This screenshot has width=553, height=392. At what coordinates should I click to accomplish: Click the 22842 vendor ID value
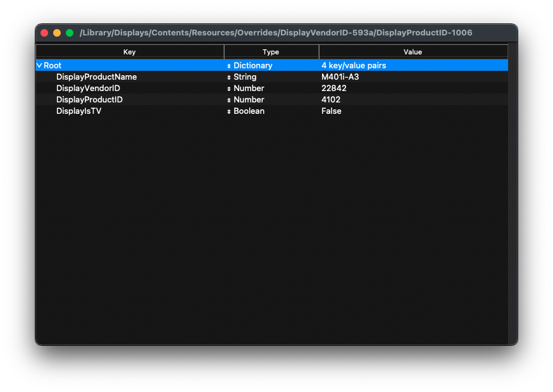pyautogui.click(x=333, y=89)
